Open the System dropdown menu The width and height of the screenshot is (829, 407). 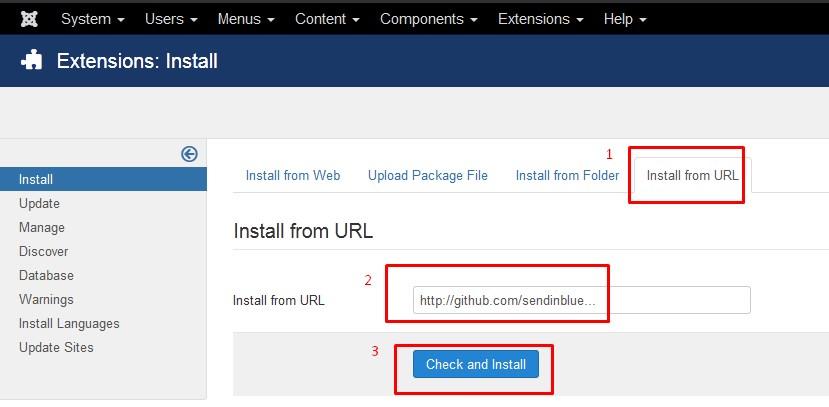tap(92, 19)
